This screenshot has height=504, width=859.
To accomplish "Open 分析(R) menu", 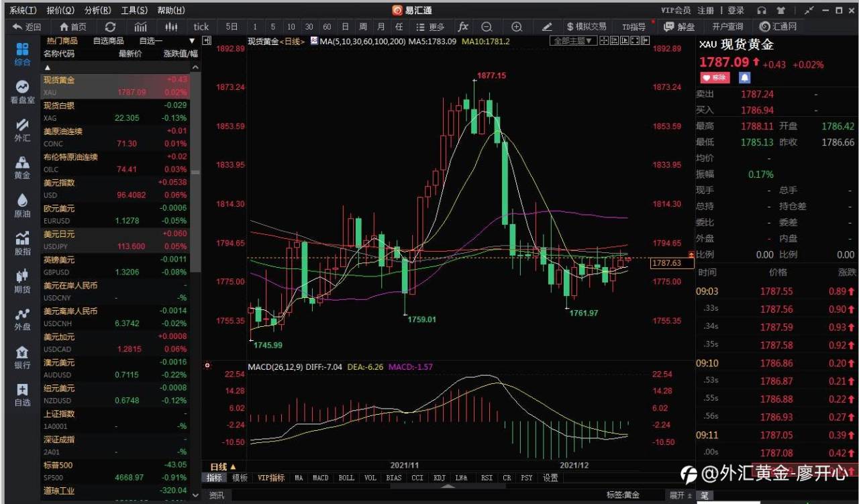I will [98, 10].
